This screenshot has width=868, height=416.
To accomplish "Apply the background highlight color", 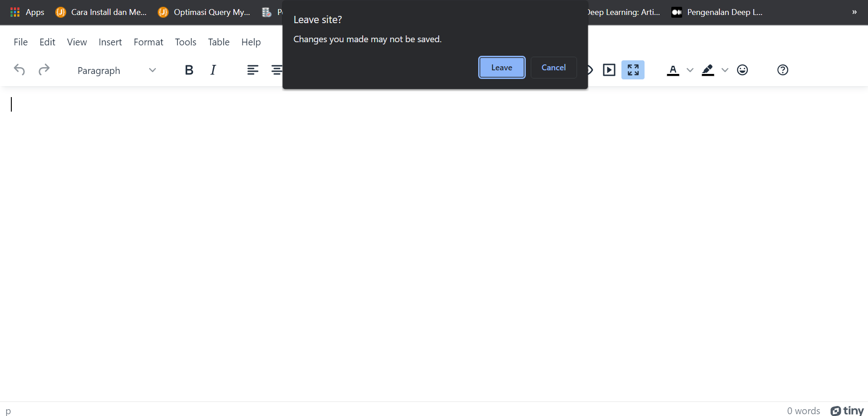I will click(708, 70).
